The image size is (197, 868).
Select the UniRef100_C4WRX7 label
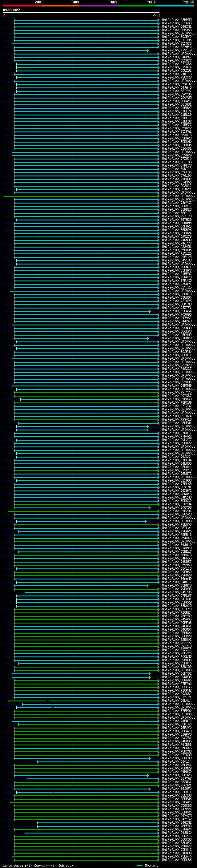coord(177,57)
